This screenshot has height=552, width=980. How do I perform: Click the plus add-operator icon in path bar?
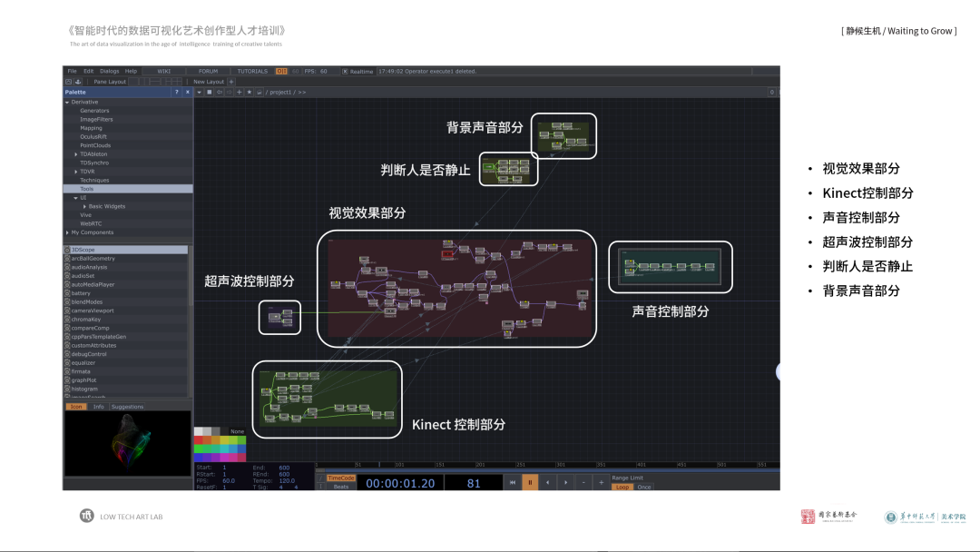pyautogui.click(x=240, y=92)
